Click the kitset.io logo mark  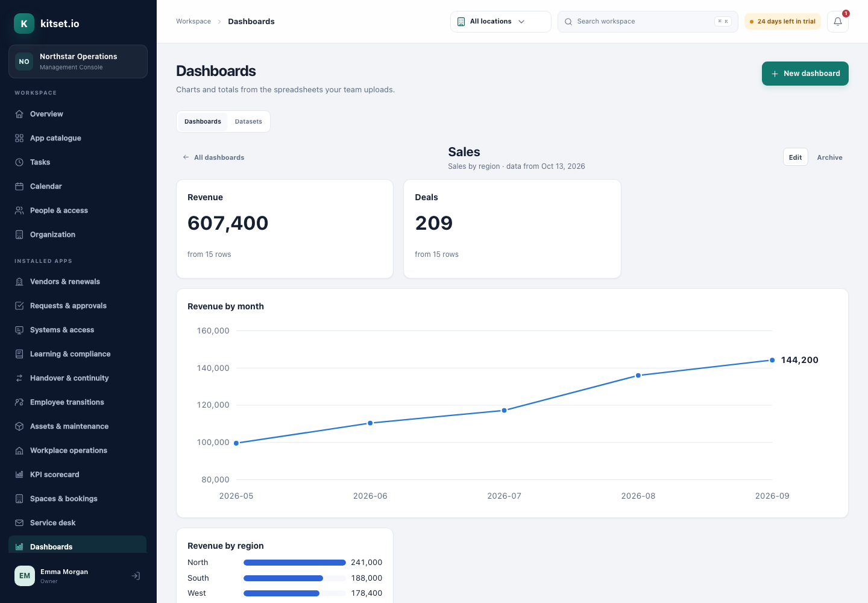(x=24, y=24)
